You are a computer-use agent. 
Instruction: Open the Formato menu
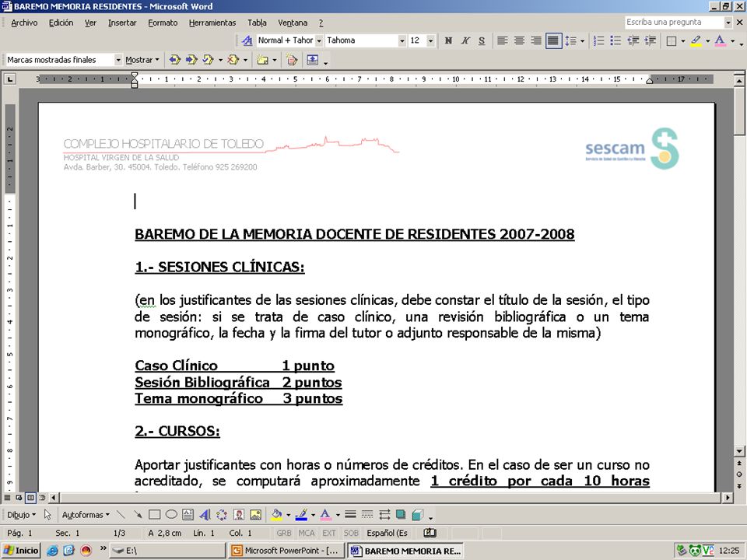pos(163,23)
